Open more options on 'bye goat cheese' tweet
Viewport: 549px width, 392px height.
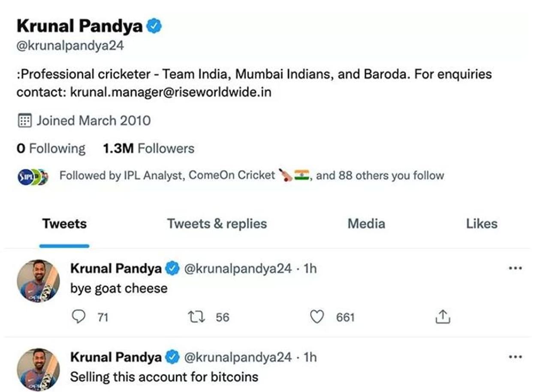tap(515, 268)
